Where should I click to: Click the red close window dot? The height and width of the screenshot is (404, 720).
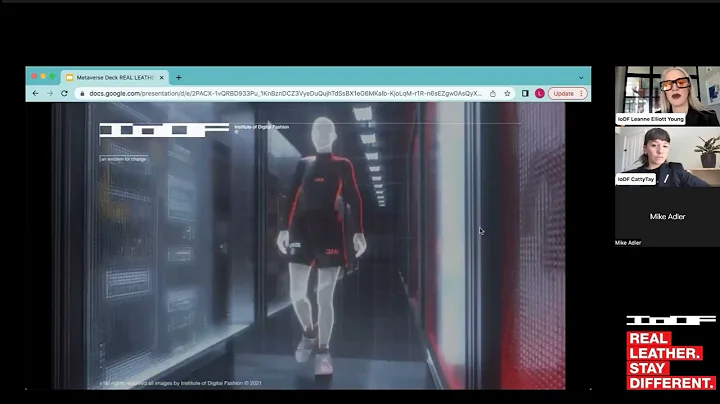34,76
